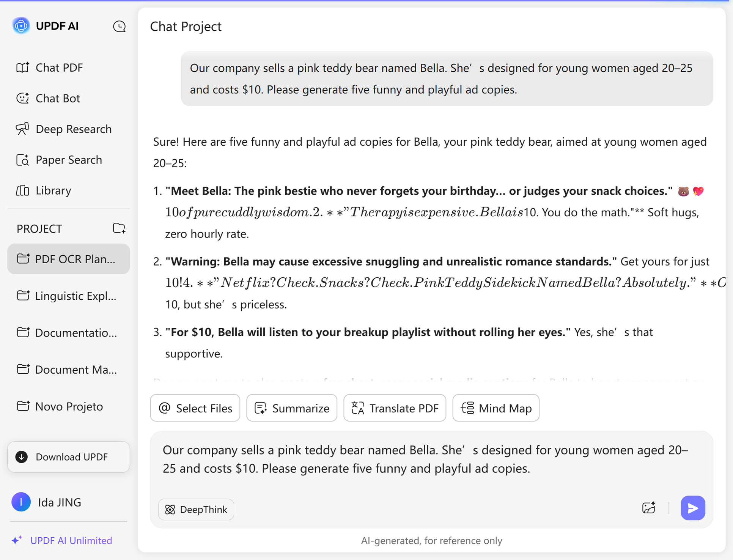Open the Library section

53,190
